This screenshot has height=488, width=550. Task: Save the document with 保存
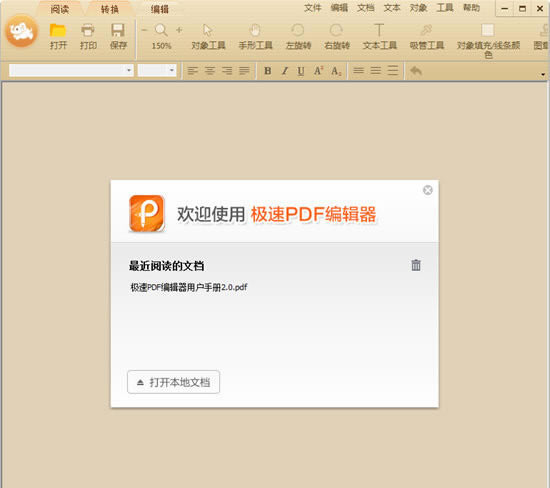[118, 36]
